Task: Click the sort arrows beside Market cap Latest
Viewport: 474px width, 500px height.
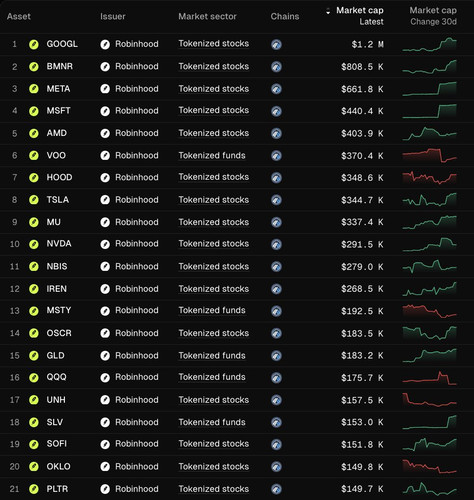Action: 328,11
